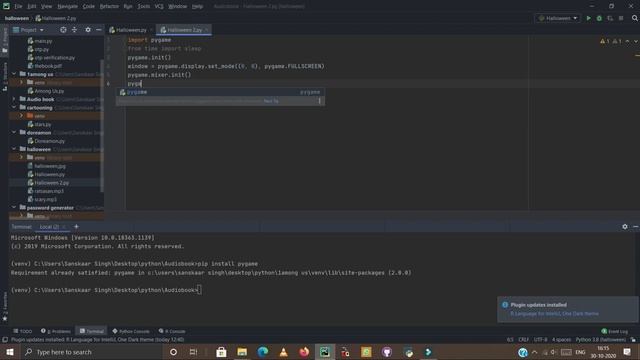Open the Favorites vertical side tab
Viewport: 640px width, 360px height.
tap(4, 307)
